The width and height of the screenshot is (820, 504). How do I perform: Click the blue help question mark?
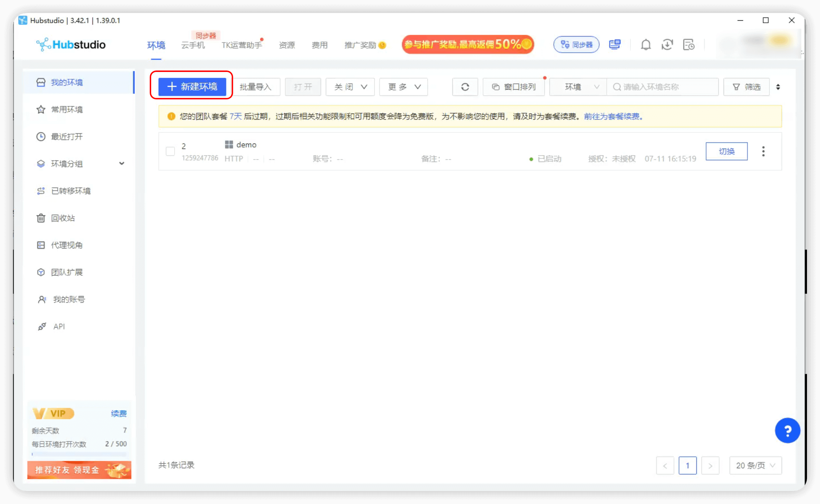tap(787, 430)
